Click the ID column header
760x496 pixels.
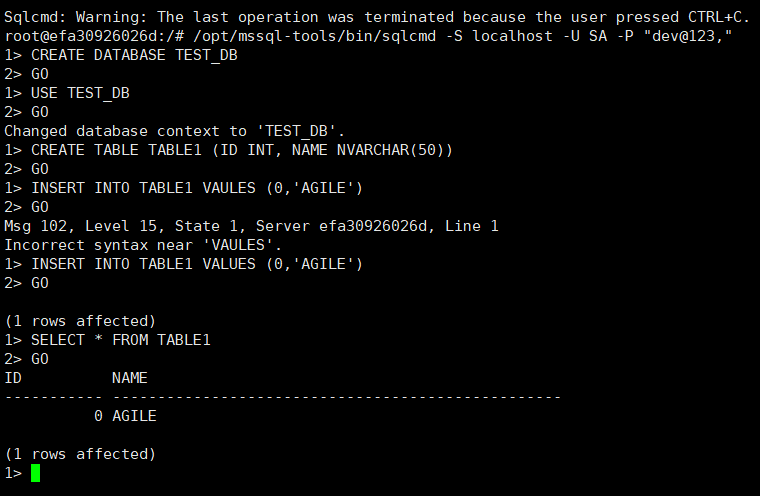[13, 378]
